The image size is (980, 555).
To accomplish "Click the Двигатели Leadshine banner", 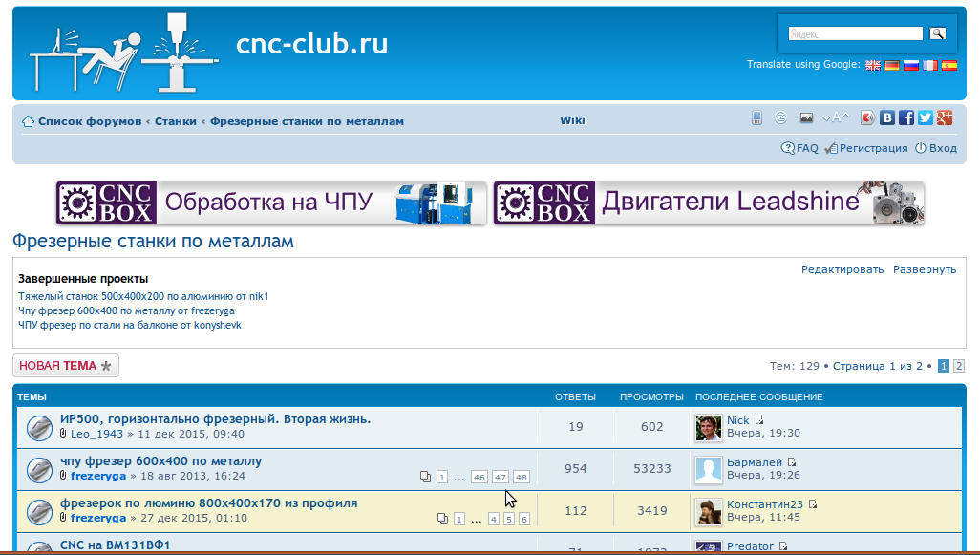I will click(709, 203).
